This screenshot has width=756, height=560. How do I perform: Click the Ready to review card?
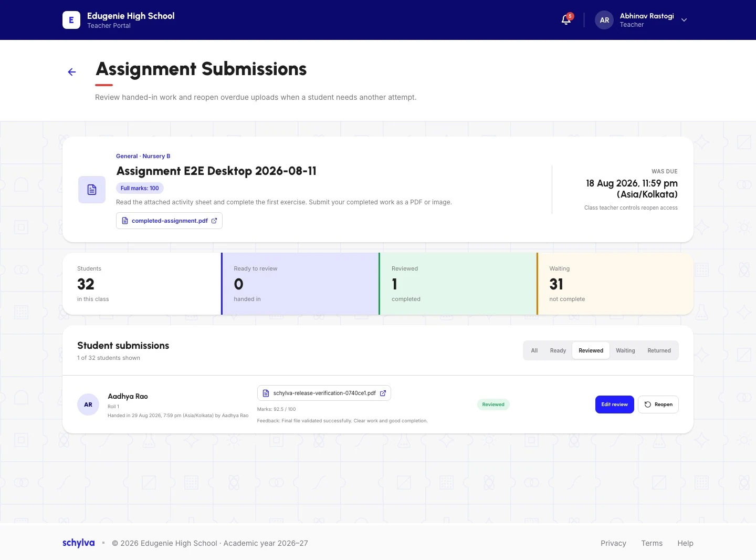pyautogui.click(x=300, y=284)
